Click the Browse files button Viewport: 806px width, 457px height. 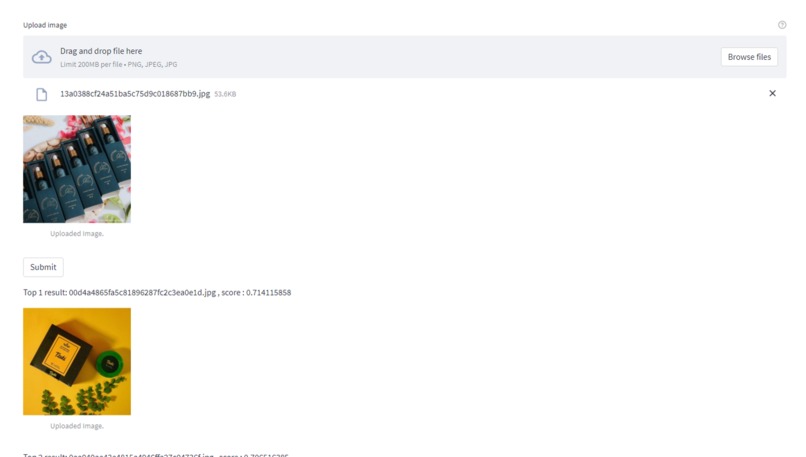point(749,57)
